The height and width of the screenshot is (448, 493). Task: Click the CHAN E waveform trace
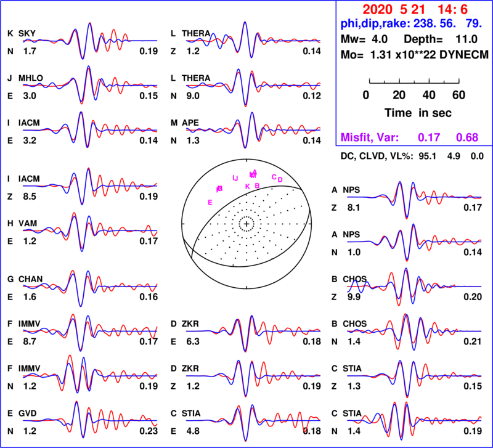pos(90,288)
